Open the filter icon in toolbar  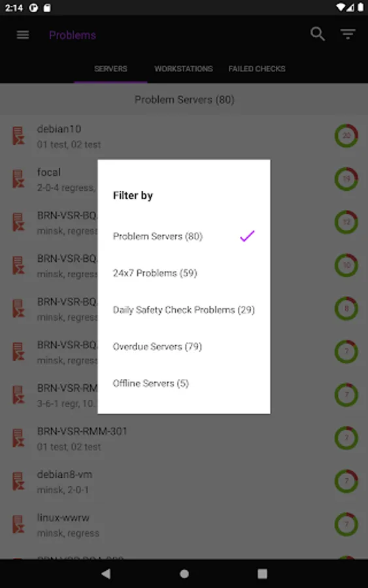click(x=348, y=34)
